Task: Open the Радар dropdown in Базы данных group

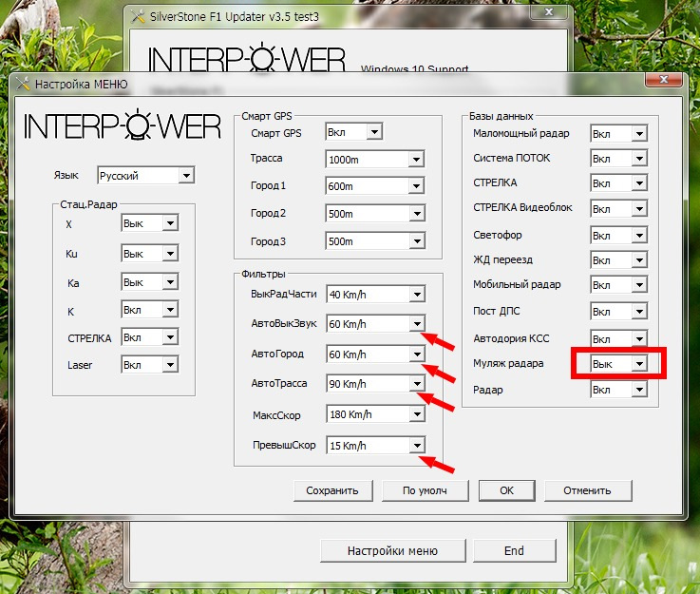Action: point(618,390)
